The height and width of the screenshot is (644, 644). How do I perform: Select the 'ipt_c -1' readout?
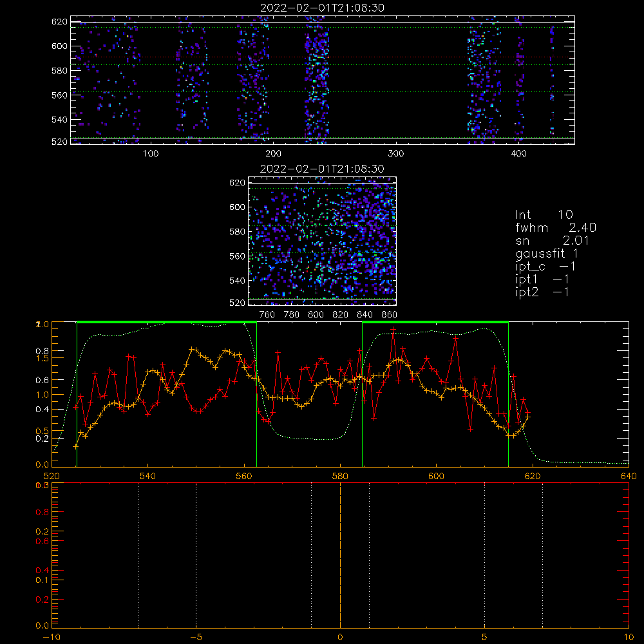545,267
